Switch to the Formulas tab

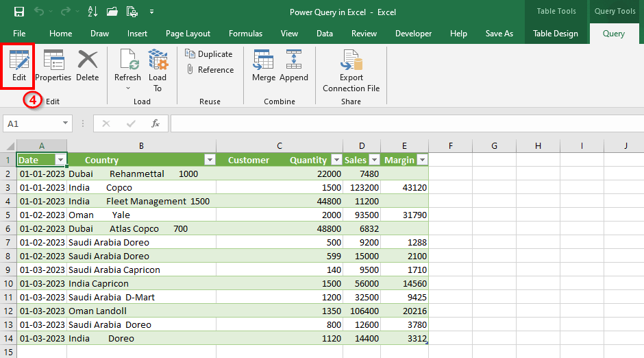245,34
